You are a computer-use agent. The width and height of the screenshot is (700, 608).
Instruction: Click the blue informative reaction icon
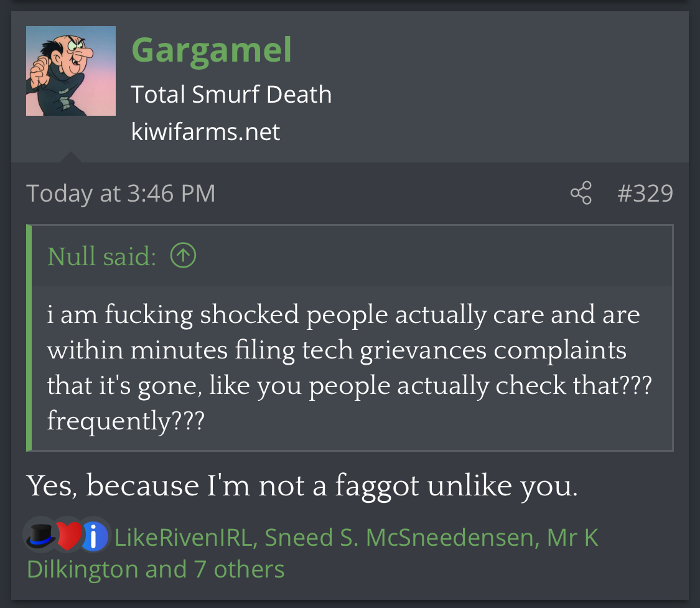click(93, 536)
